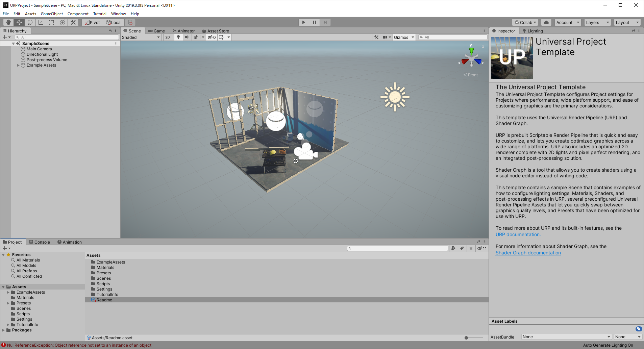Open the Tutorial menu
Viewport: 644px width, 349px height.
[x=100, y=14]
